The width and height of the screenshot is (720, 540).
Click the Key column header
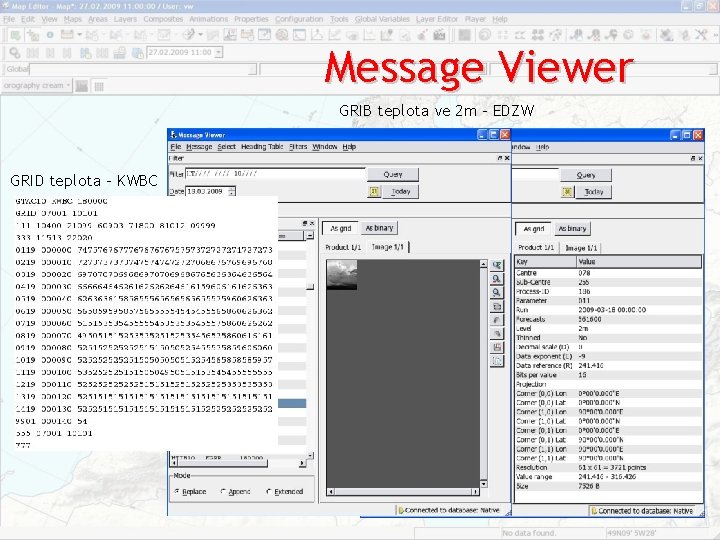pos(545,261)
